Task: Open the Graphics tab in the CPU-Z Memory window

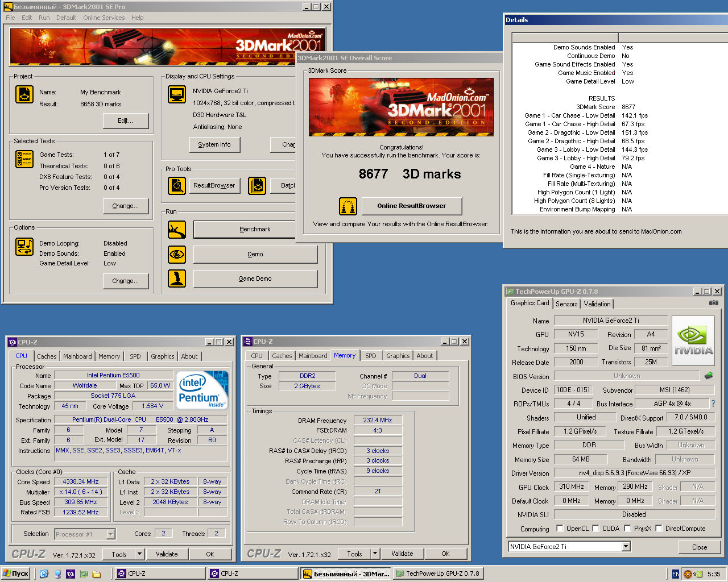Action: pos(398,356)
